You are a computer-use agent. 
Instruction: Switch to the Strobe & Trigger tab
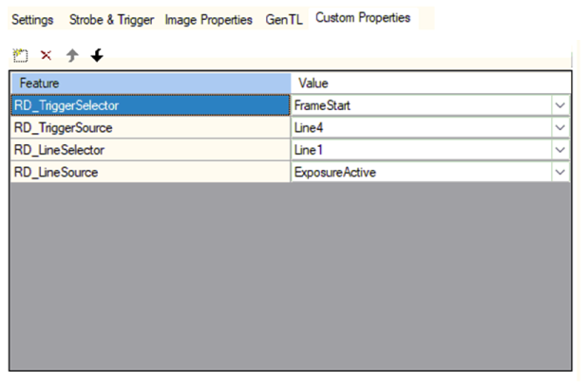click(111, 19)
